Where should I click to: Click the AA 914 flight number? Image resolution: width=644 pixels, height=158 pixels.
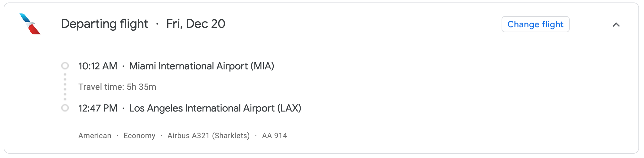point(274,136)
